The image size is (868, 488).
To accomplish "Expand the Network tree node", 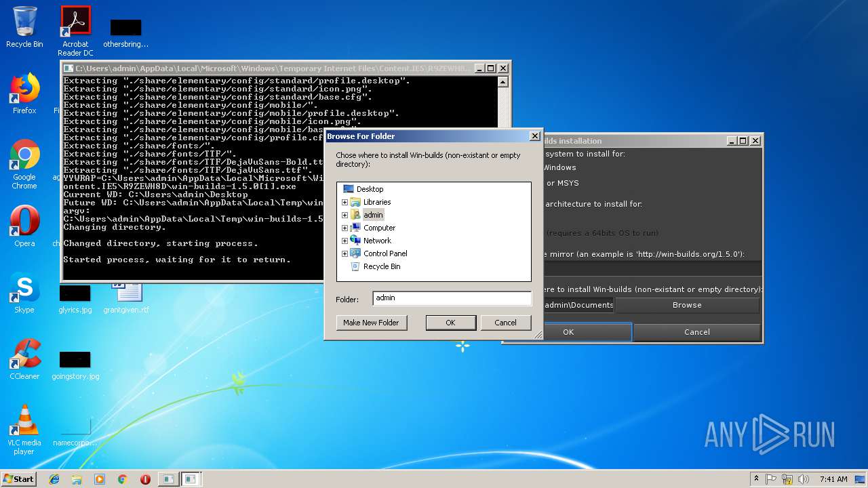I will coord(344,241).
